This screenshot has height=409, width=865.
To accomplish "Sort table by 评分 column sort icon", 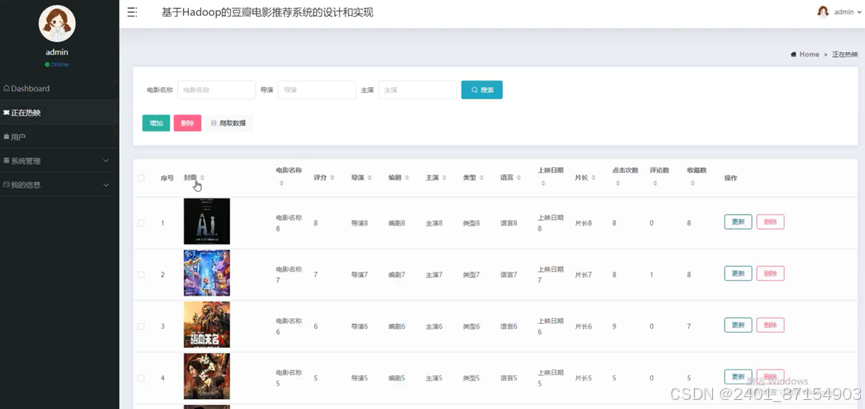I will (x=332, y=178).
